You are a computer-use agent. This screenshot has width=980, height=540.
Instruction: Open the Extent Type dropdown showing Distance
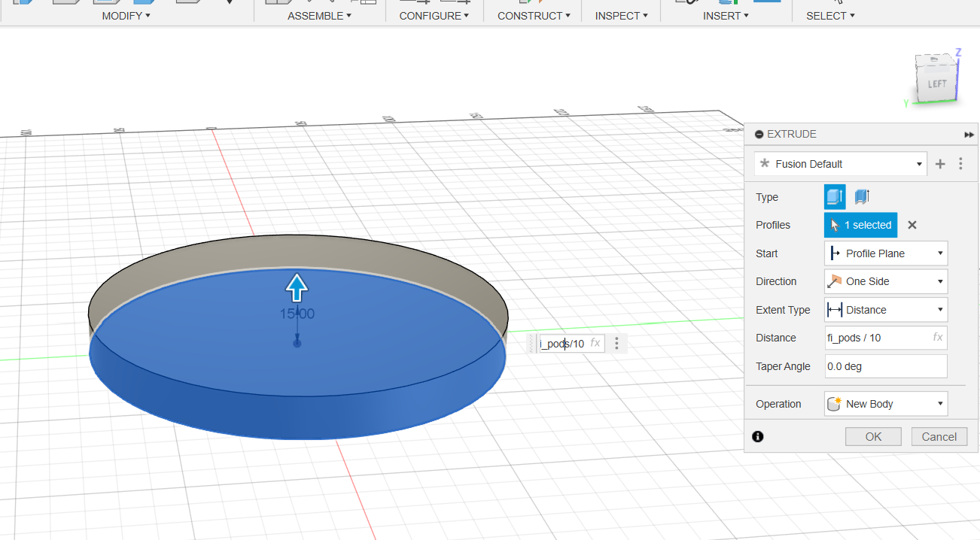coord(886,310)
